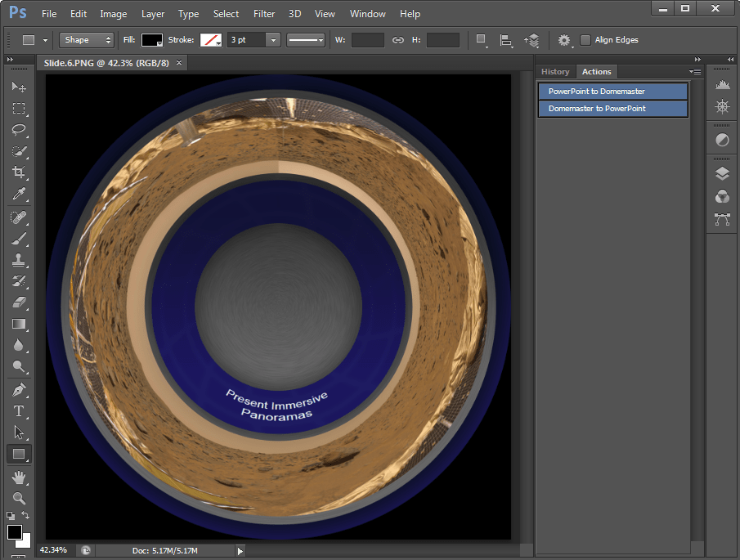Image resolution: width=740 pixels, height=560 pixels.
Task: Swap foreground and background colors
Action: click(25, 515)
